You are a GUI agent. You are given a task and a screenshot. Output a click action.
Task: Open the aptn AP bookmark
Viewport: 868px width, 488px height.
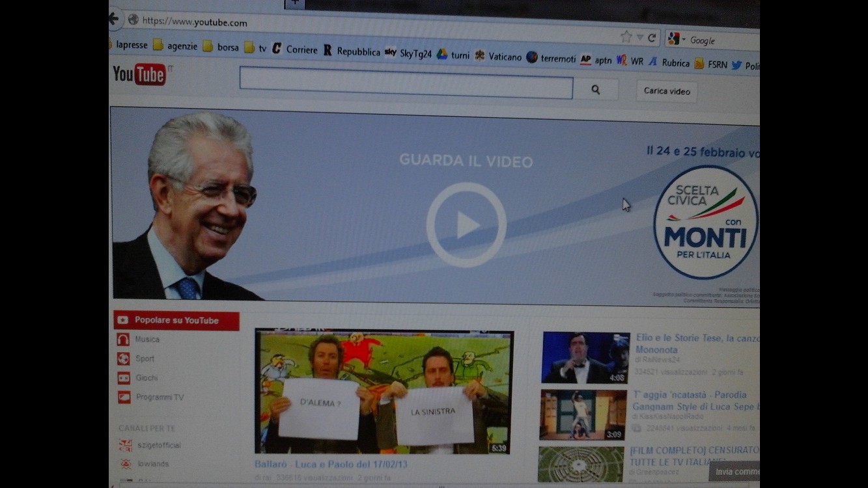(596, 60)
